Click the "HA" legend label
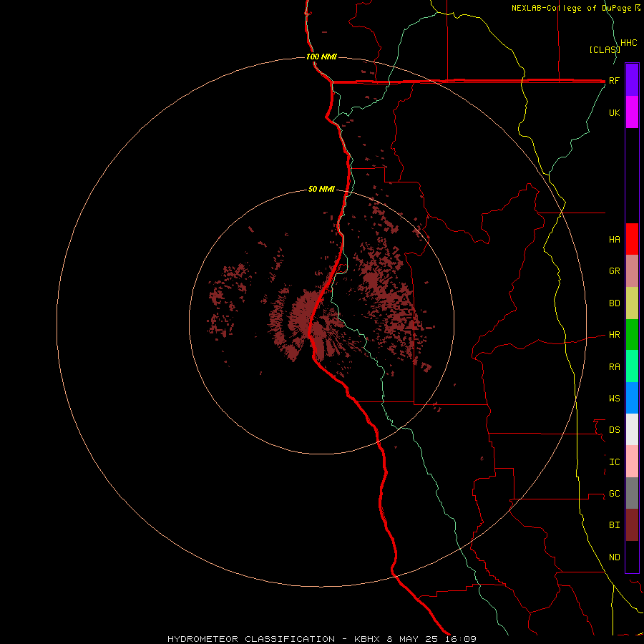 (x=615, y=239)
